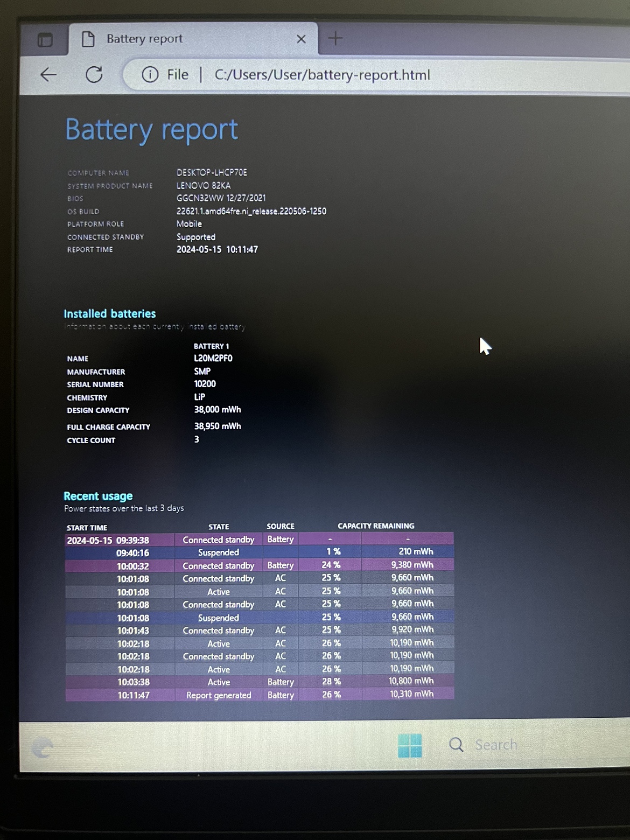Close the Battery report tab
The width and height of the screenshot is (630, 840).
pos(301,39)
